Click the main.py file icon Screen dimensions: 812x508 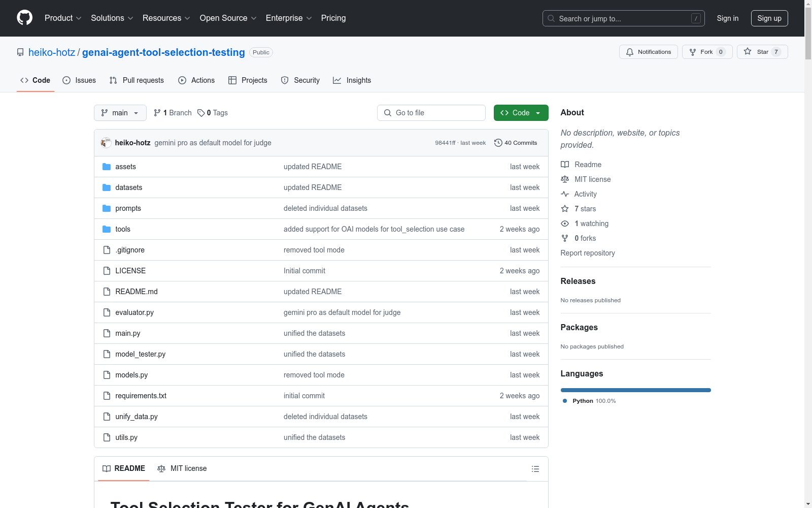coord(107,333)
